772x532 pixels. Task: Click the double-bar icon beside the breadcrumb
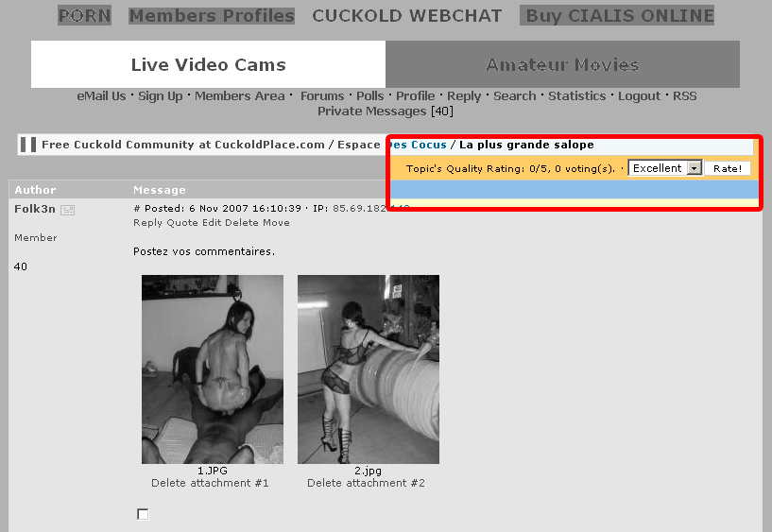[28, 145]
